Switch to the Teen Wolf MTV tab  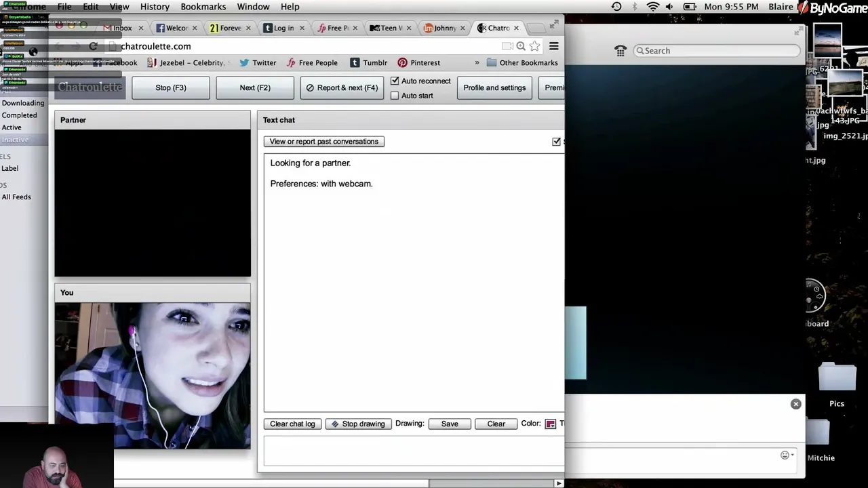pos(389,28)
